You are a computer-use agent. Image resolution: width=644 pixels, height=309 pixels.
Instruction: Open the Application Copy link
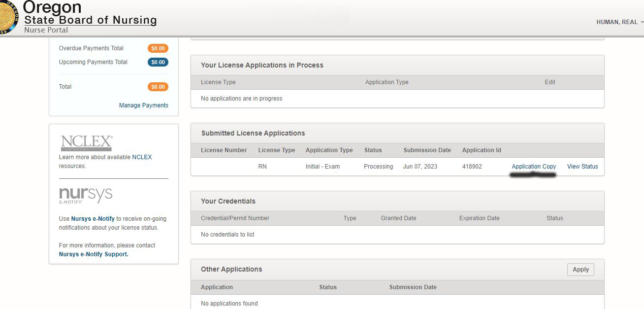pyautogui.click(x=534, y=167)
